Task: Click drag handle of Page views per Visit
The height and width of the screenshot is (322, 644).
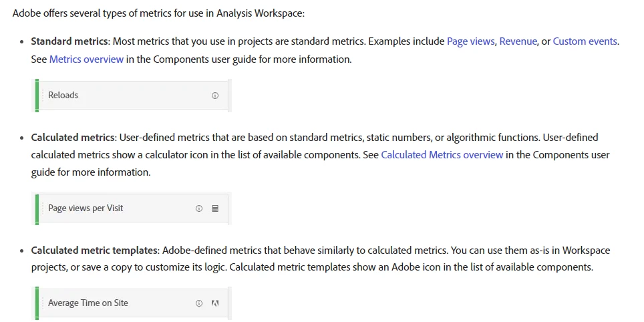Action: pos(42,208)
